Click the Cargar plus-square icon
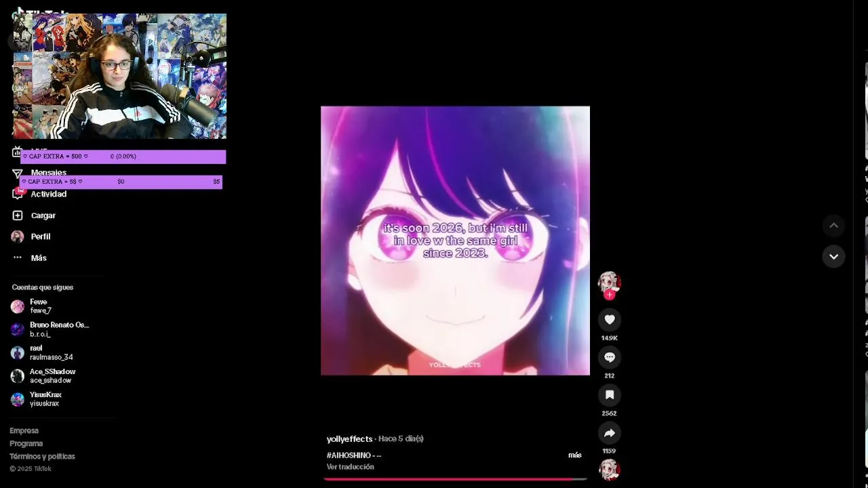 click(x=18, y=216)
